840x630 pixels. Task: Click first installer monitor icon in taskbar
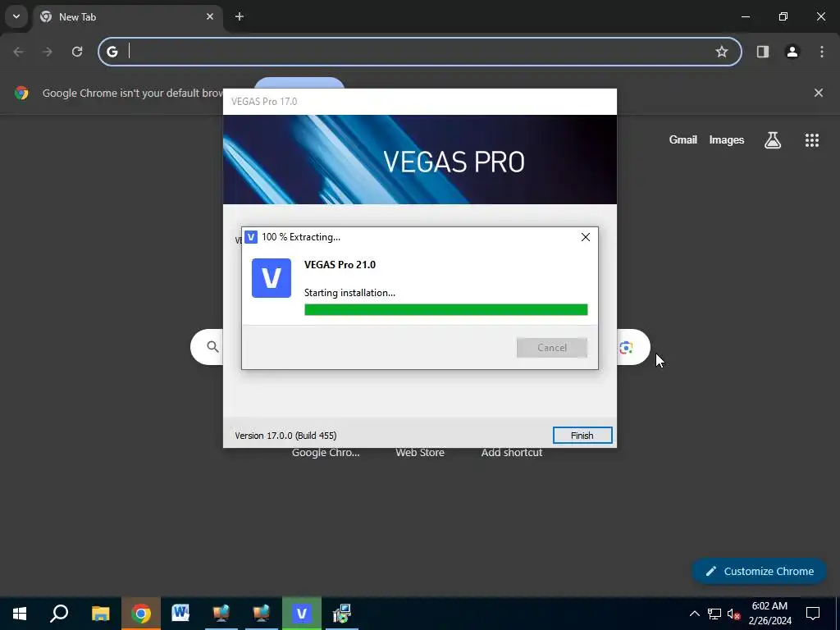click(x=221, y=614)
